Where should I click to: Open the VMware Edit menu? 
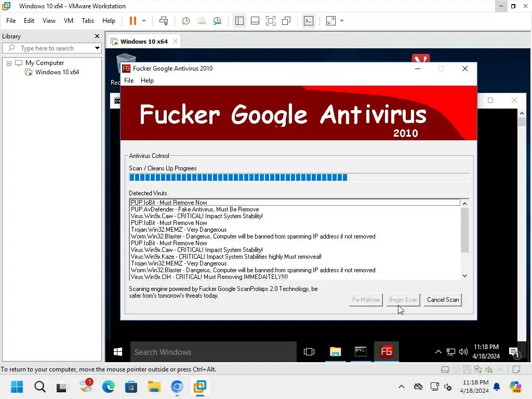coord(29,21)
